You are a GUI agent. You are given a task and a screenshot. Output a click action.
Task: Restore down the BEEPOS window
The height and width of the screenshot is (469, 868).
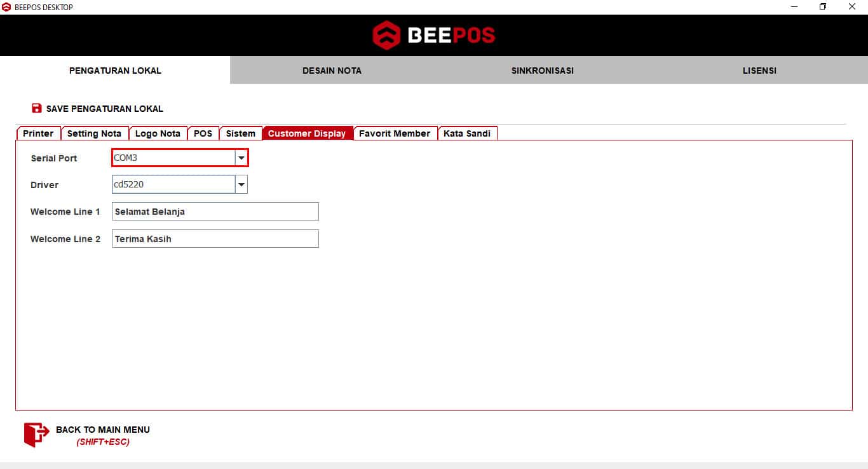click(823, 7)
